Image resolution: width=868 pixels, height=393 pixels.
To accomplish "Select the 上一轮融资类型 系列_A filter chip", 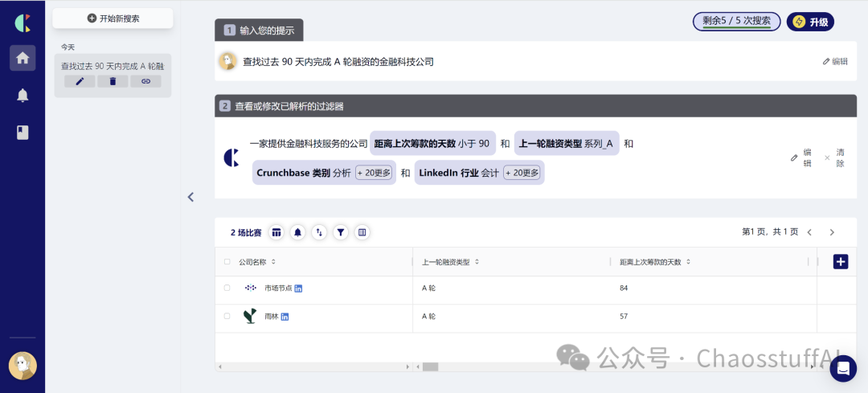I will tap(567, 143).
